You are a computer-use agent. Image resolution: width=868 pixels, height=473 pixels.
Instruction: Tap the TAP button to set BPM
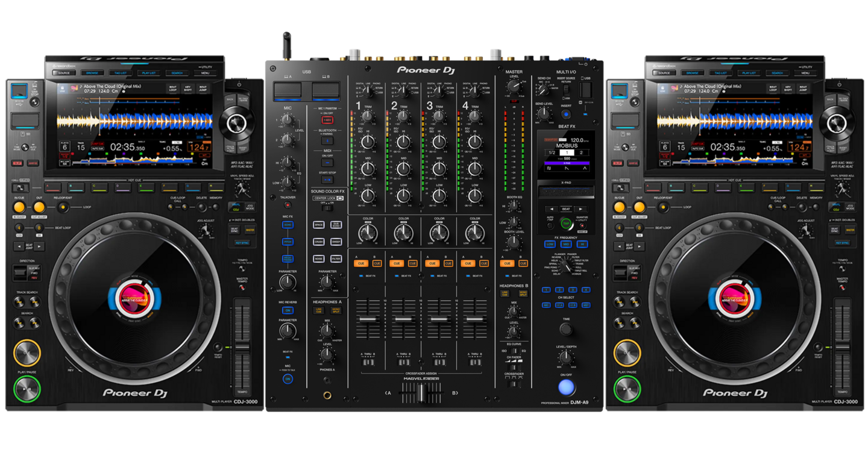tap(566, 224)
